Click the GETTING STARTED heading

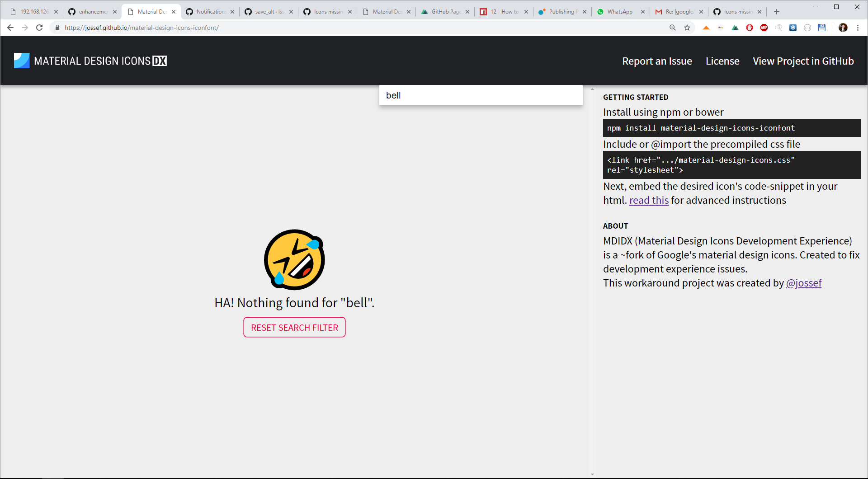pos(635,97)
